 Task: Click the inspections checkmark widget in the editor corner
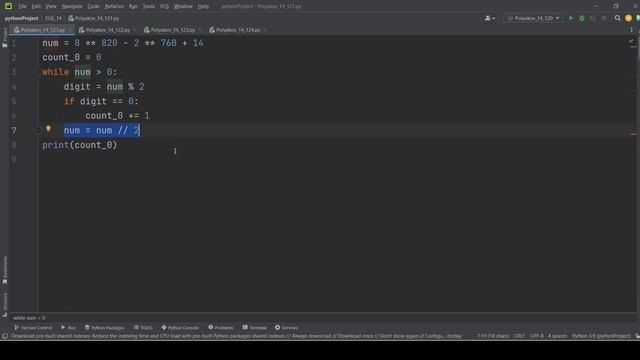(x=631, y=41)
